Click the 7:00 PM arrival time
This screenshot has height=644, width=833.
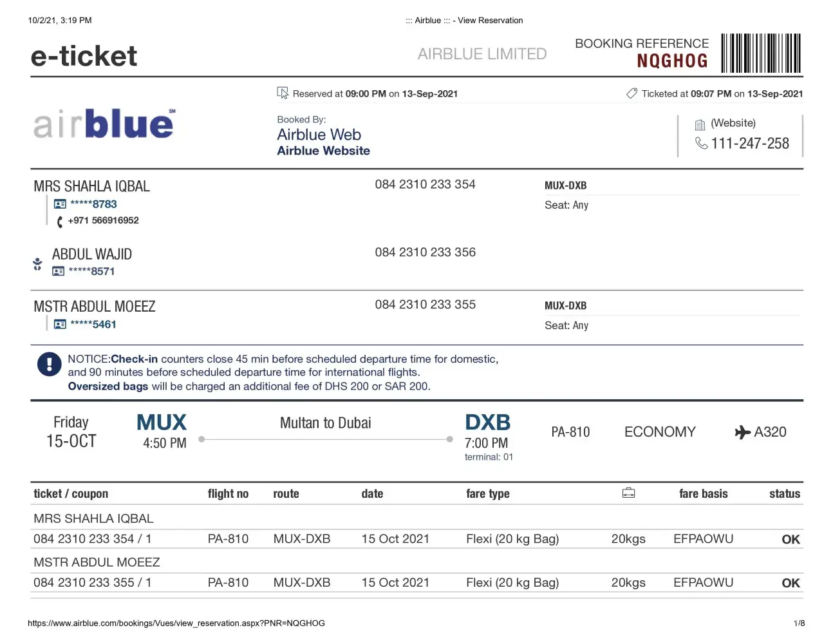[x=487, y=443]
